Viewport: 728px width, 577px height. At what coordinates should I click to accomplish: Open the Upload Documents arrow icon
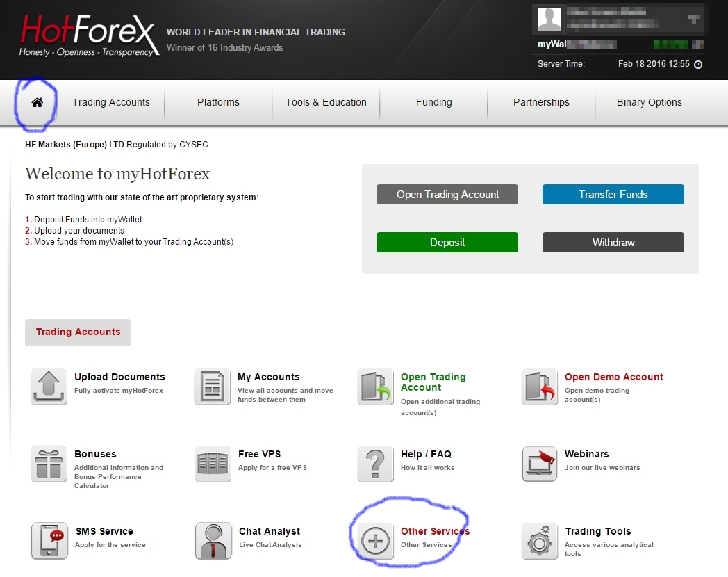[49, 387]
